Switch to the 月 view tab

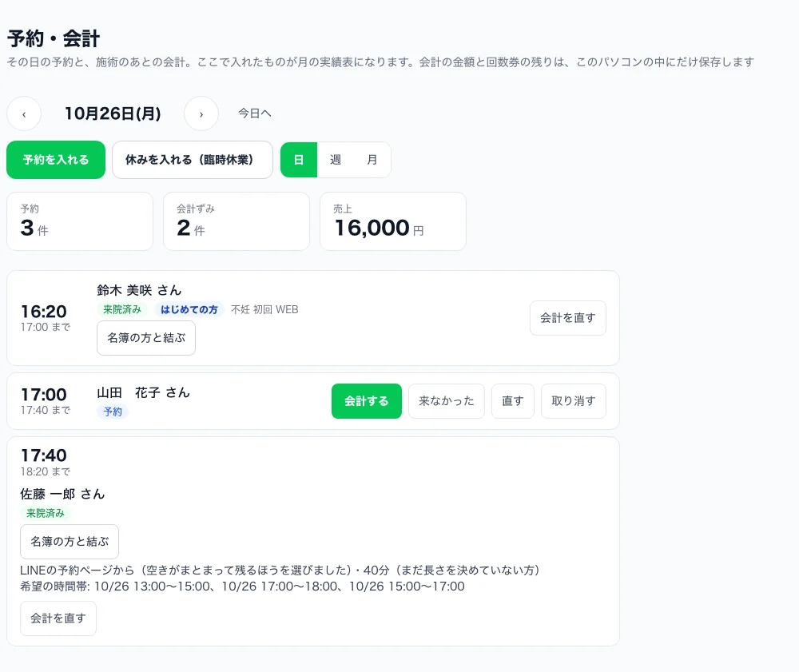pyautogui.click(x=372, y=160)
